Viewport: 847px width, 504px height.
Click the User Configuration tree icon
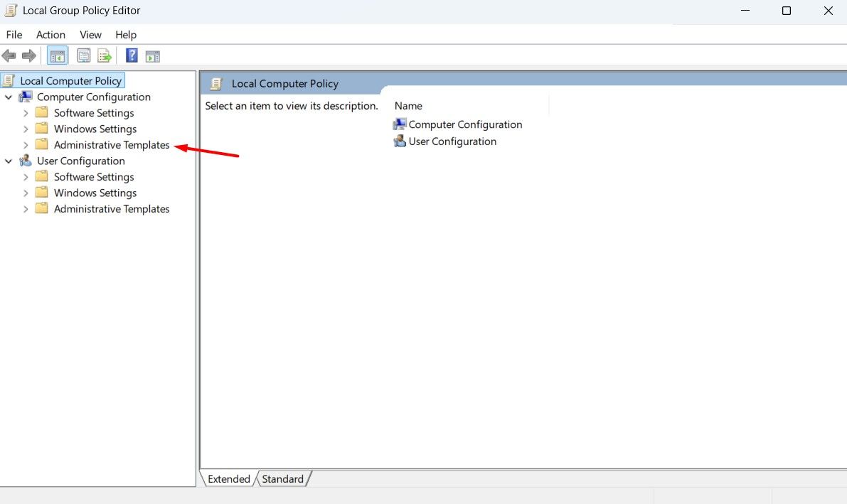point(26,161)
